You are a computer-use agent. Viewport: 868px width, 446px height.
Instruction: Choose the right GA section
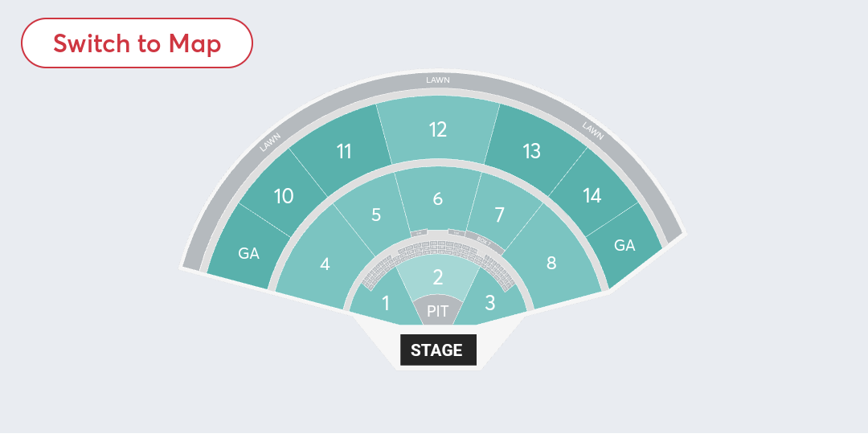click(624, 246)
